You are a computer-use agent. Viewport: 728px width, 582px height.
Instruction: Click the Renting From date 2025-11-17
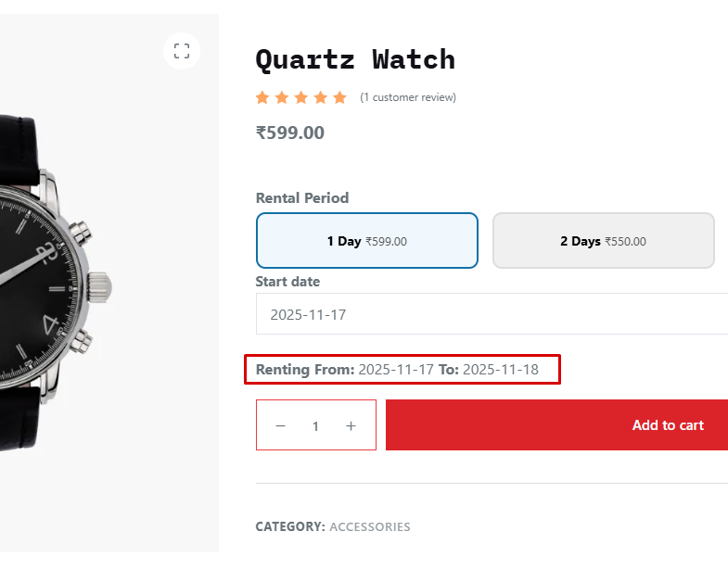396,370
